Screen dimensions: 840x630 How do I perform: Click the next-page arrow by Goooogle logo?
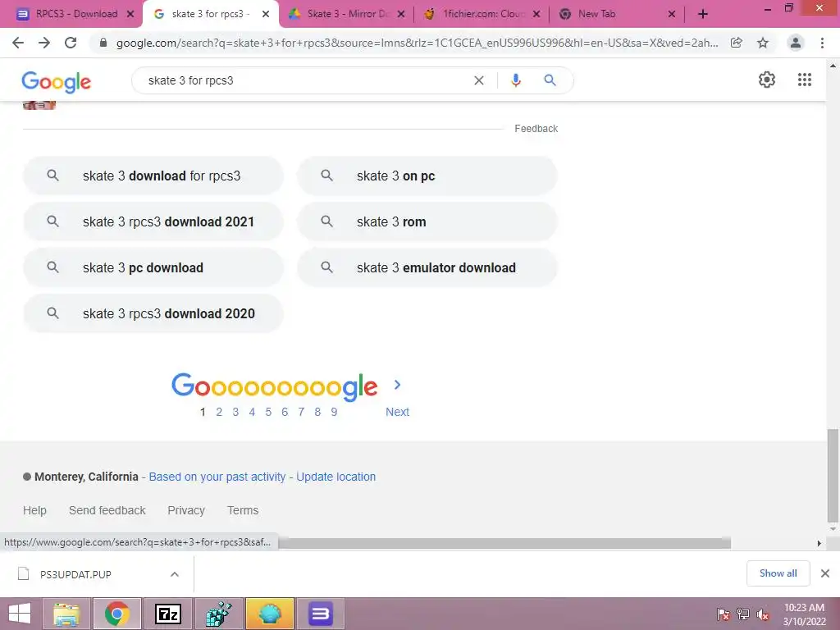pyautogui.click(x=398, y=385)
